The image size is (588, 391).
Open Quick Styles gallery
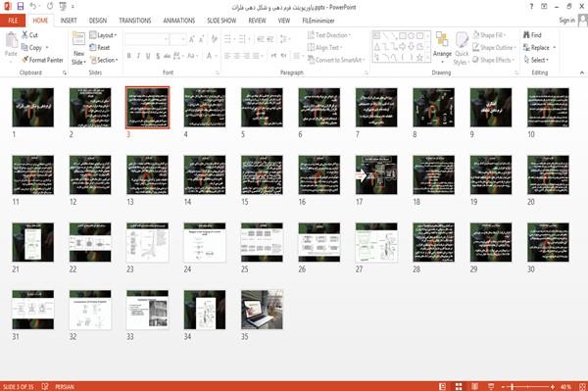(x=462, y=49)
